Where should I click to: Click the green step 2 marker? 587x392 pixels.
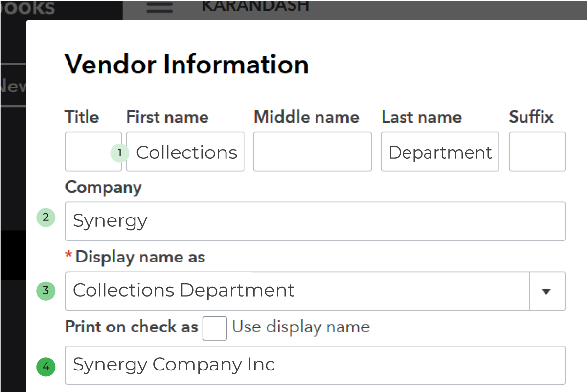click(46, 218)
